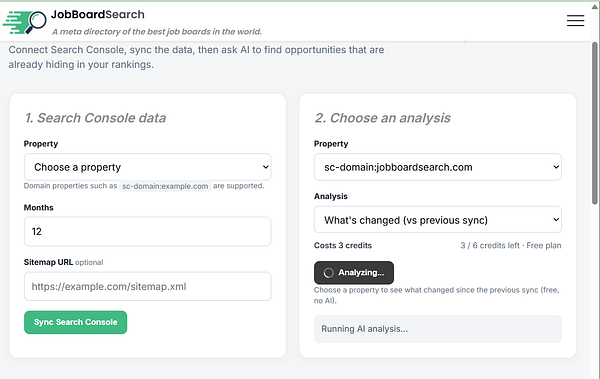Click the 2. Choose an analysis heading

pyautogui.click(x=382, y=118)
